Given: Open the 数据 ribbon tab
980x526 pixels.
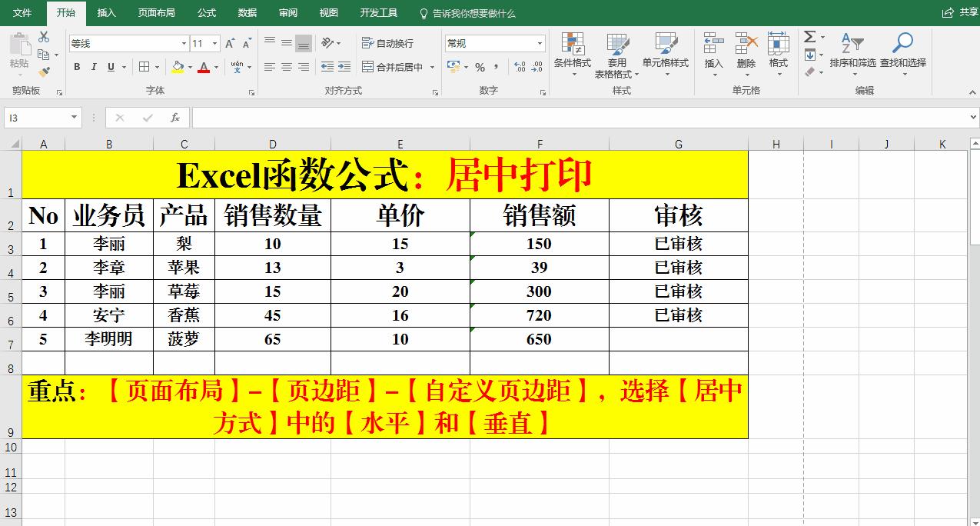Looking at the screenshot, I should pos(246,12).
